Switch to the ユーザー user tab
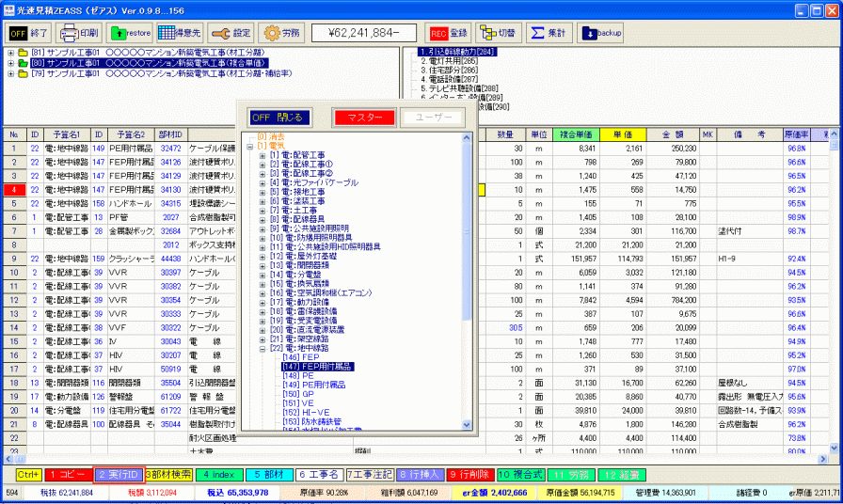Viewport: 843px width, 504px height. point(434,118)
